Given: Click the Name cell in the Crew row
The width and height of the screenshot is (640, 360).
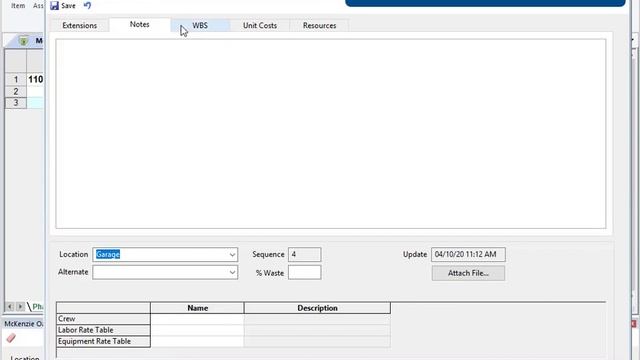Looking at the screenshot, I should click(198, 319).
